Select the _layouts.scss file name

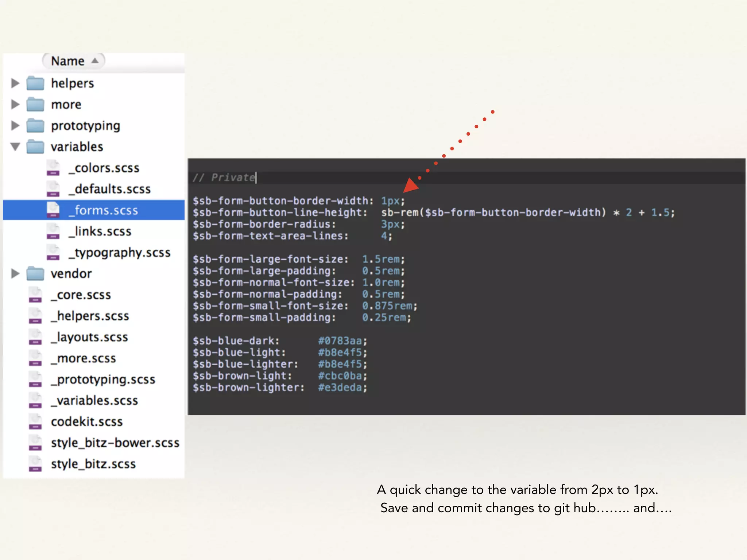click(90, 337)
